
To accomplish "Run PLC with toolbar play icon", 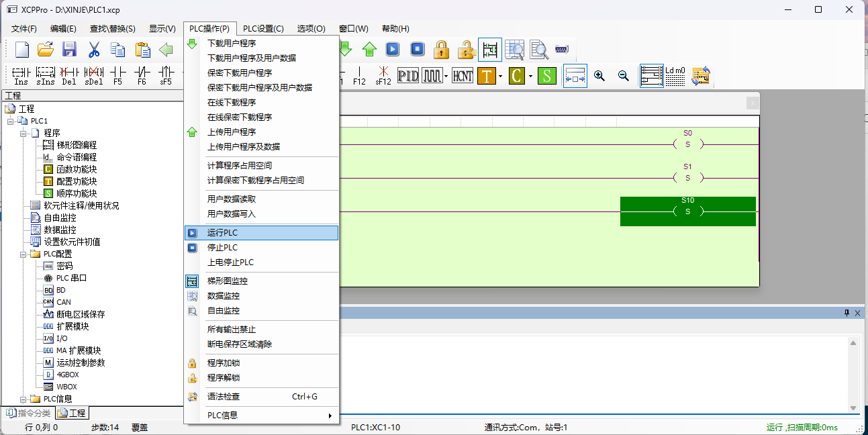I will pyautogui.click(x=393, y=49).
